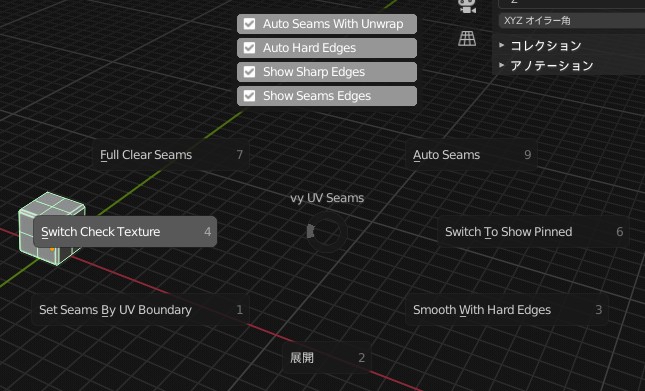Choose Full Clear Seams in pie menu
Screen dimensions: 645x391
pos(171,155)
